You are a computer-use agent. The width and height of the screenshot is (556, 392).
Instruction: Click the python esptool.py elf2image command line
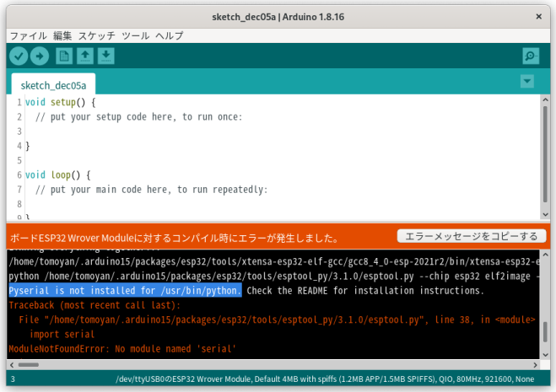coord(274,277)
